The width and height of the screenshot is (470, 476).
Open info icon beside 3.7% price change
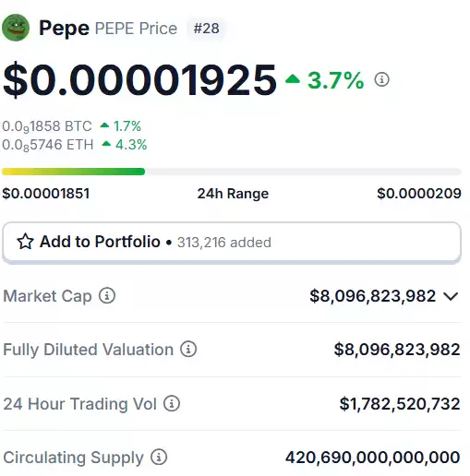pos(381,79)
